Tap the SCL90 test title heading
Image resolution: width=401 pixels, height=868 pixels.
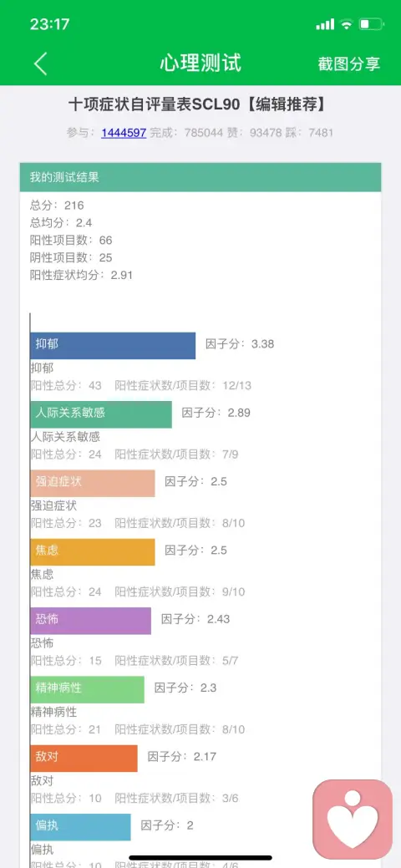click(x=196, y=104)
